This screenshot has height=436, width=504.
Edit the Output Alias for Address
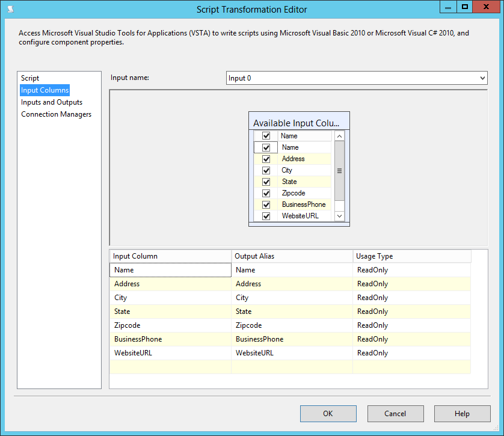click(292, 283)
